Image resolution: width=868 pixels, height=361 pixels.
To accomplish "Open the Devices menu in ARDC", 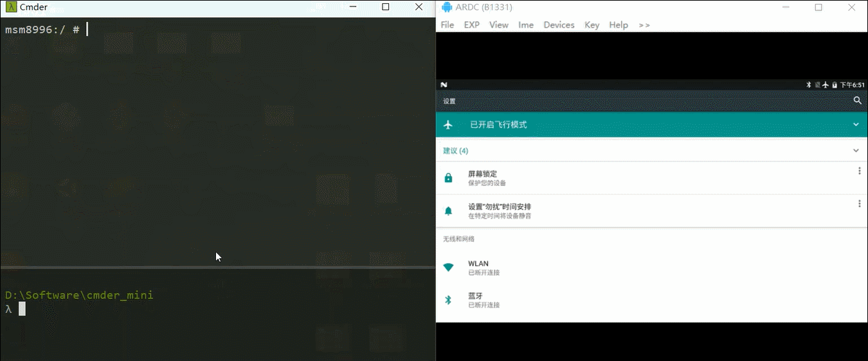I will (559, 24).
